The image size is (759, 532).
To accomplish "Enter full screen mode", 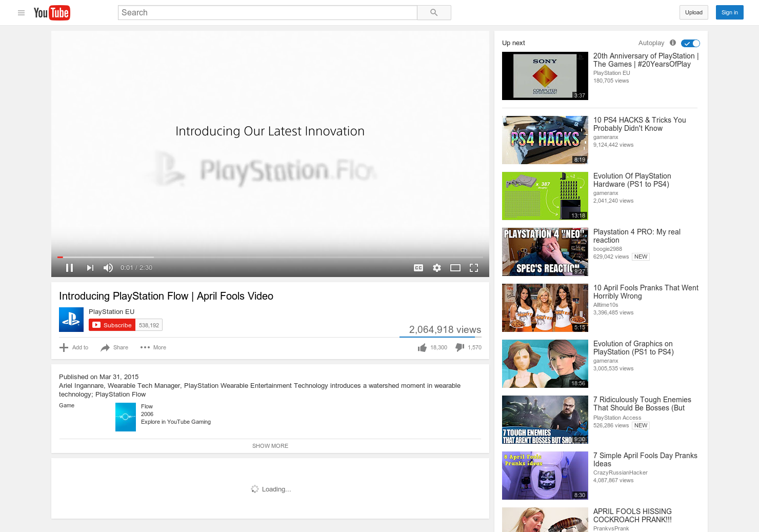I will coord(474,268).
